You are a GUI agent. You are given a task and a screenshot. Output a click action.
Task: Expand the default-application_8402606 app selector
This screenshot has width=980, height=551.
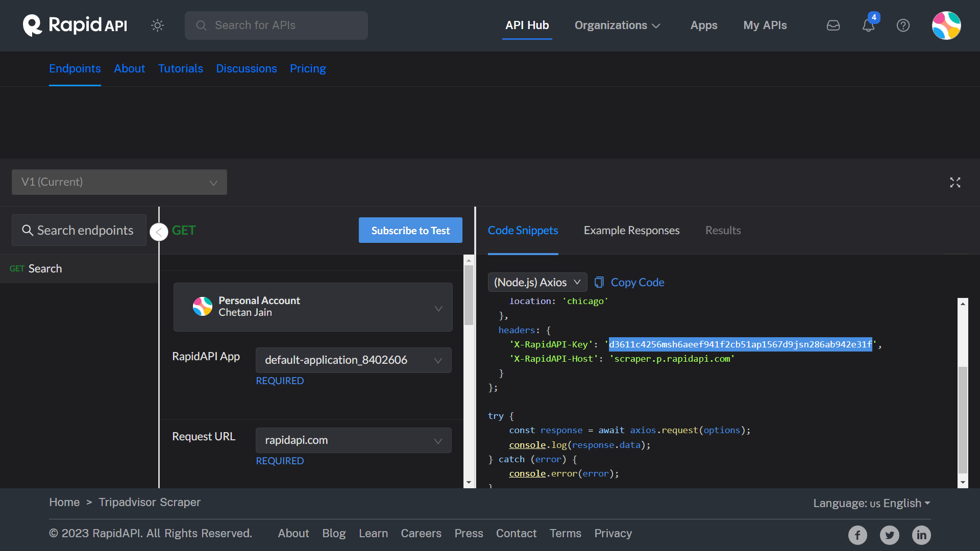(353, 360)
